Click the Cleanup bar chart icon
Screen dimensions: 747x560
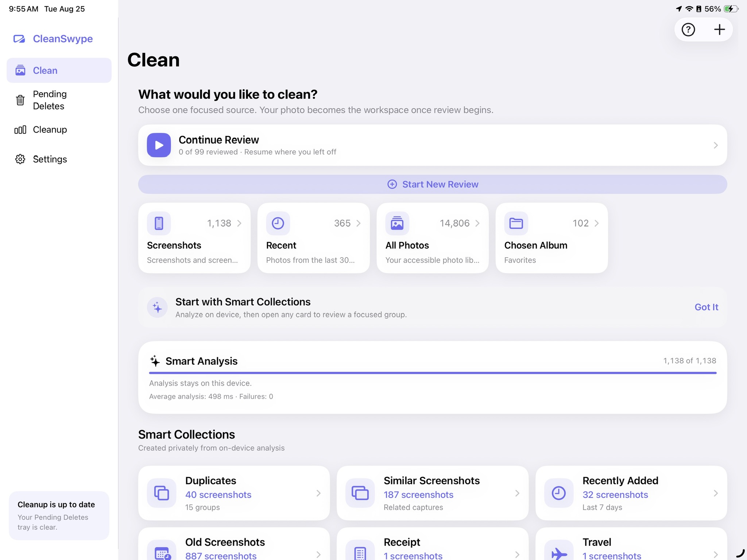tap(20, 130)
